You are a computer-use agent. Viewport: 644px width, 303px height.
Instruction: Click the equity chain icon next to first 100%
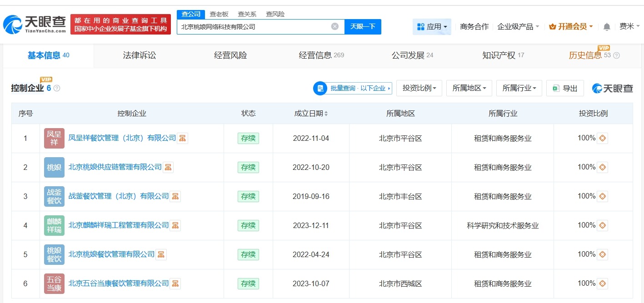coord(602,138)
